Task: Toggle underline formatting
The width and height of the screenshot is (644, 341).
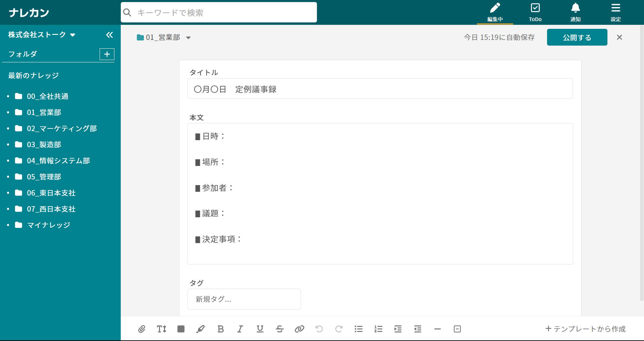Action: click(x=260, y=329)
